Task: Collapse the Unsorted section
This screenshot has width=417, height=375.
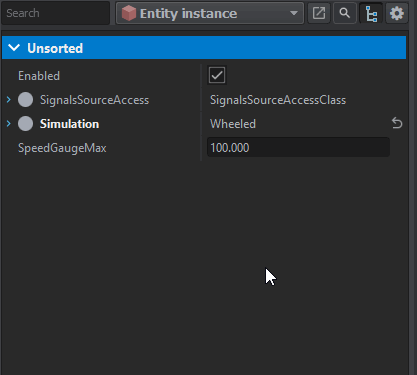Action: tap(14, 48)
